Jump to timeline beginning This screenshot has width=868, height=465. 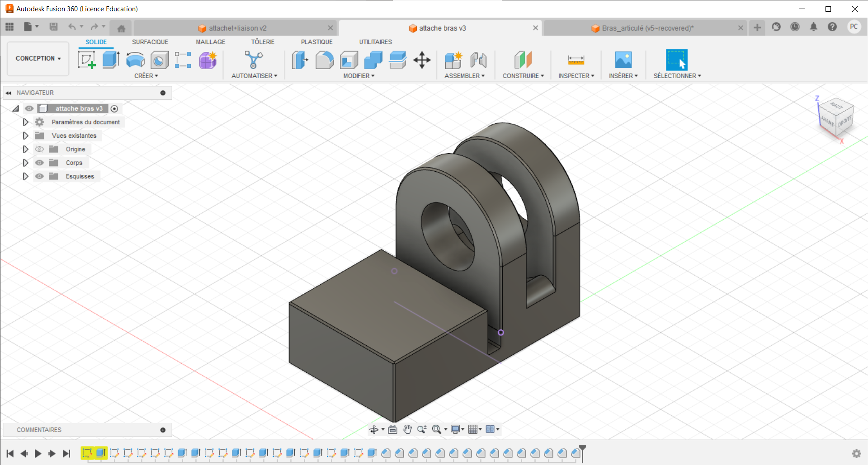tap(10, 453)
